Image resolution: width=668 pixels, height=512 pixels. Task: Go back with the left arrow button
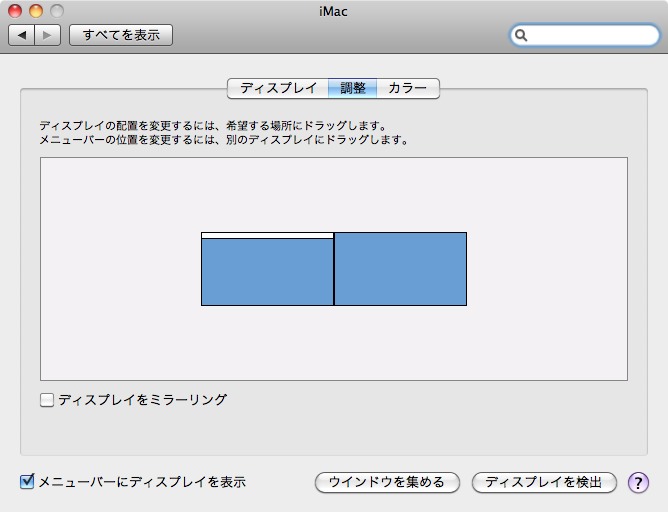[x=21, y=35]
